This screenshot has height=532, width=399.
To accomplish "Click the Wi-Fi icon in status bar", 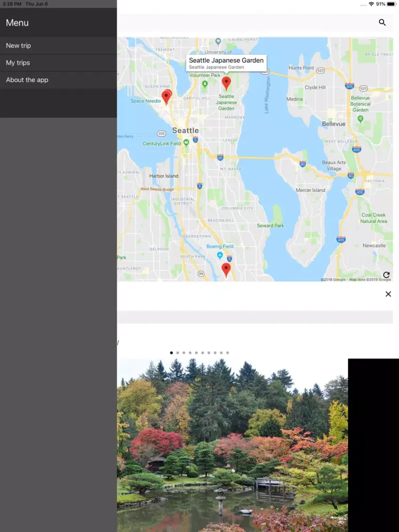I will click(x=371, y=4).
